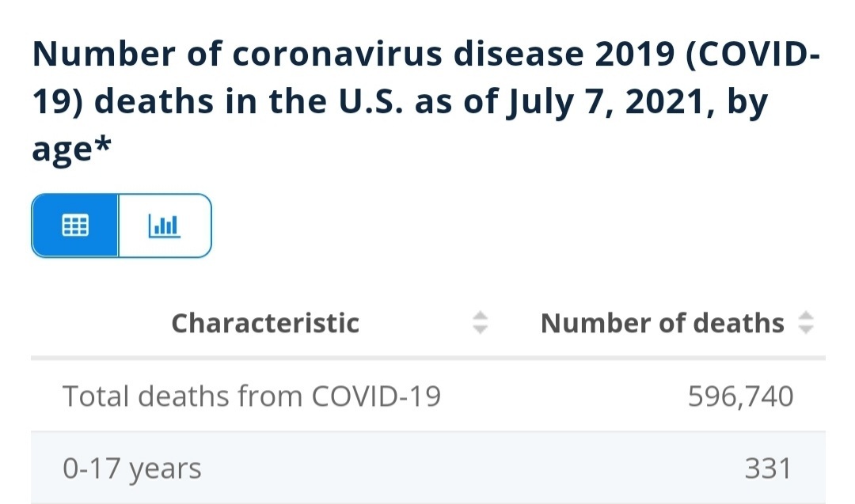Image resolution: width=855 pixels, height=504 pixels.
Task: Sort Number of deaths ascending arrow
Action: pyautogui.click(x=806, y=316)
